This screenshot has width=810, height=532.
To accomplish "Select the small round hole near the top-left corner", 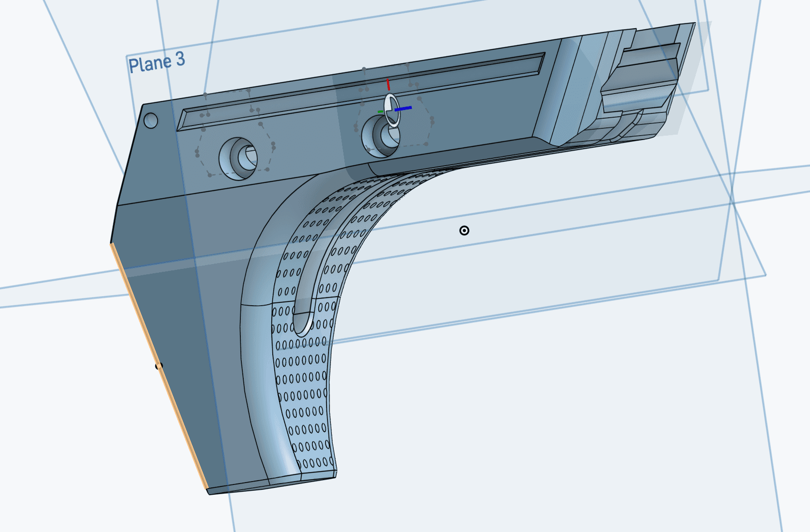I will (x=151, y=121).
